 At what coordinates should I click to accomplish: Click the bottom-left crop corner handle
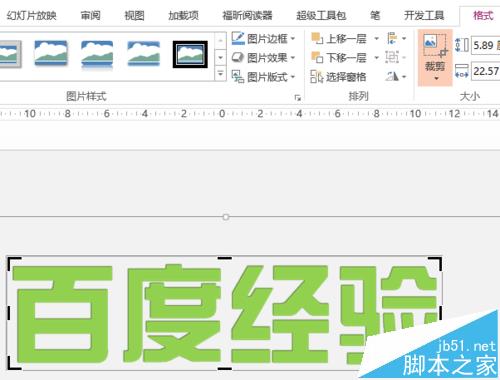pos(13,363)
